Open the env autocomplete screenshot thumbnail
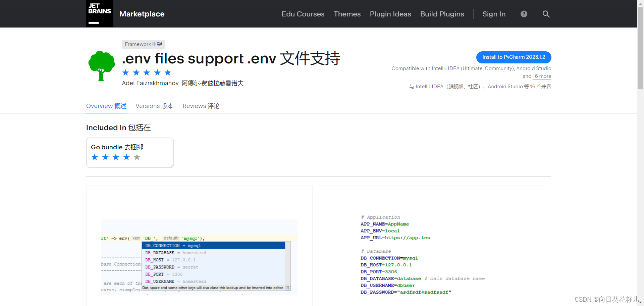The height and width of the screenshot is (306, 644). point(199,246)
